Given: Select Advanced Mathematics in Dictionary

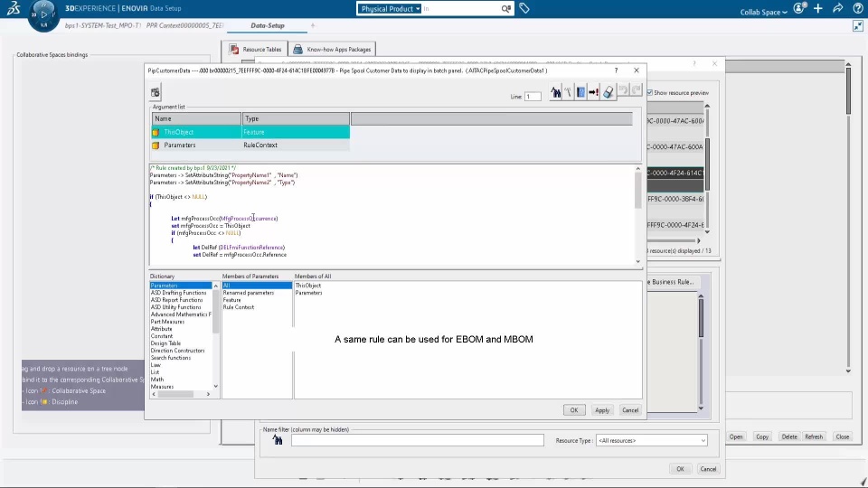Looking at the screenshot, I should pos(181,314).
